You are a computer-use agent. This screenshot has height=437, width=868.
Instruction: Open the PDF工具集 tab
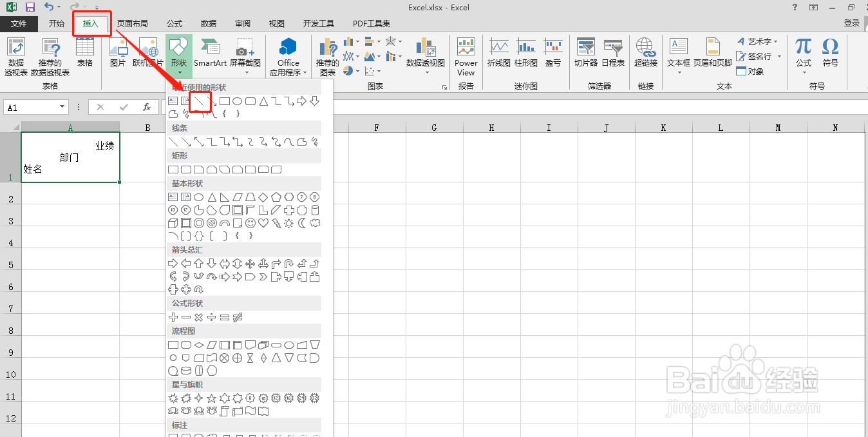(x=372, y=23)
